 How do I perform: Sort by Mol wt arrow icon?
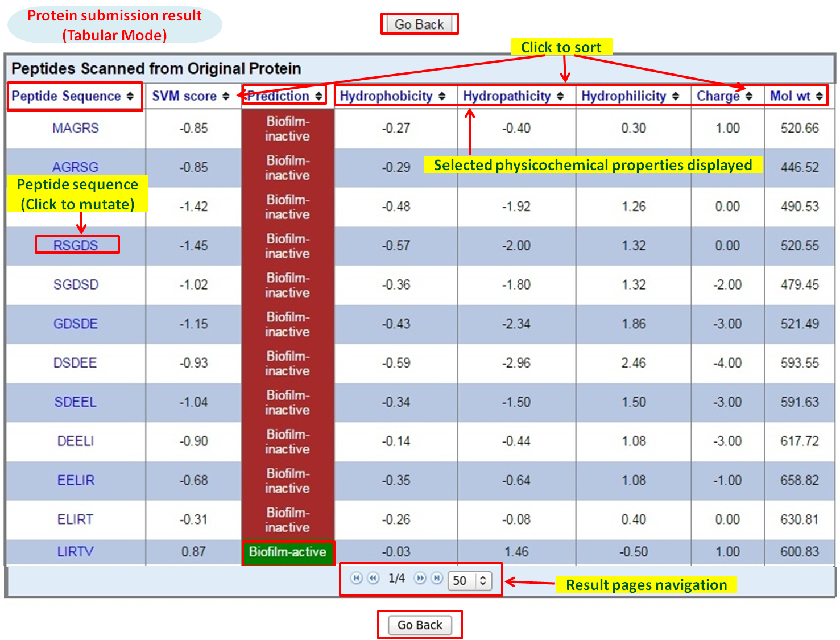(819, 96)
